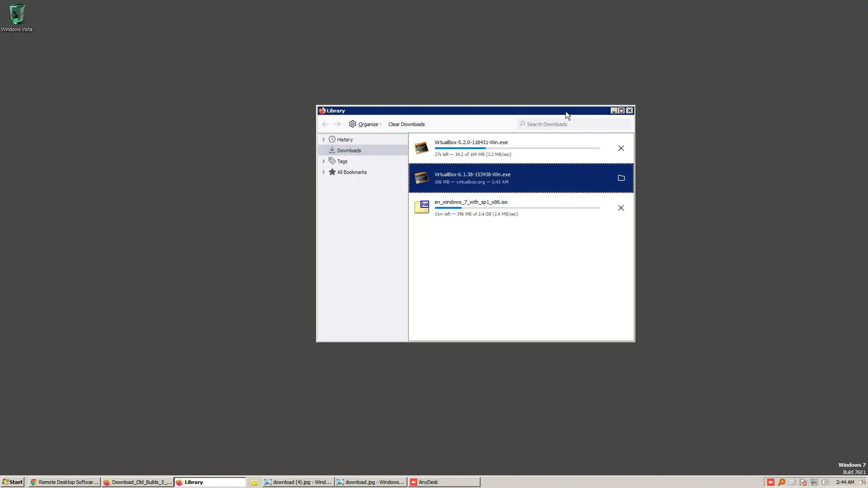
Task: Select All Bookmarks in the sidebar
Action: tap(352, 172)
